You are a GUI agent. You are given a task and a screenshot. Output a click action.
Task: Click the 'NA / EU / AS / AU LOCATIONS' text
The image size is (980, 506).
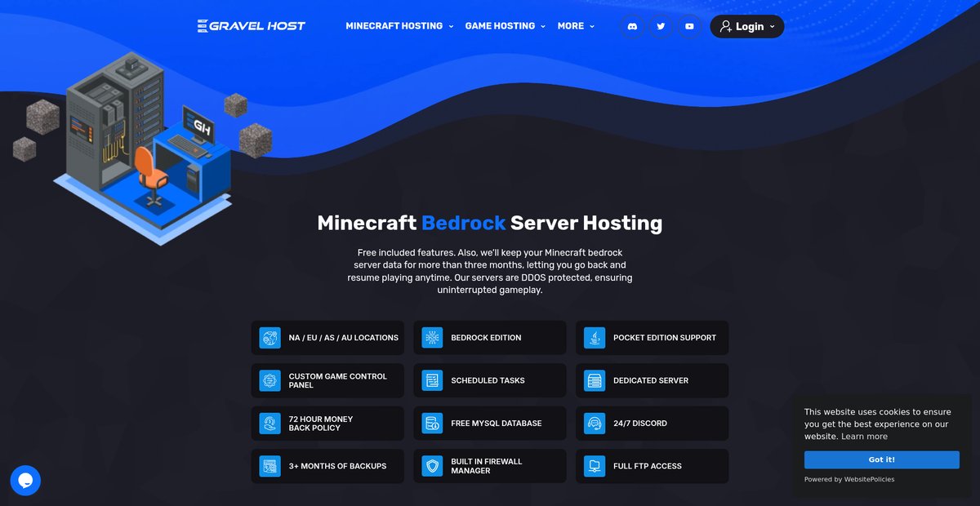(344, 338)
